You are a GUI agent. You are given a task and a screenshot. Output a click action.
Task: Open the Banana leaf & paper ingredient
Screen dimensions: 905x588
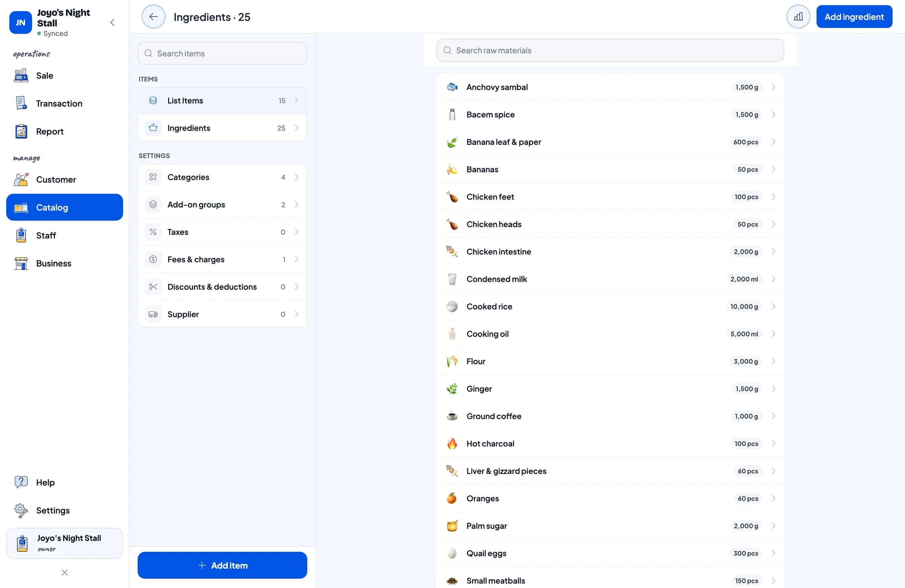pyautogui.click(x=610, y=142)
